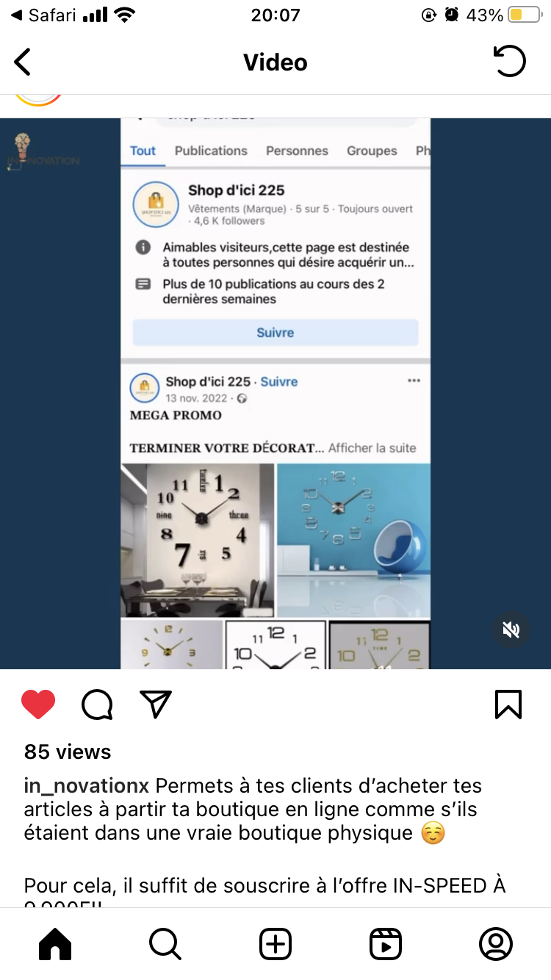Image resolution: width=551 pixels, height=980 pixels.
Task: Unmute the video with speaker icon
Action: tap(511, 630)
